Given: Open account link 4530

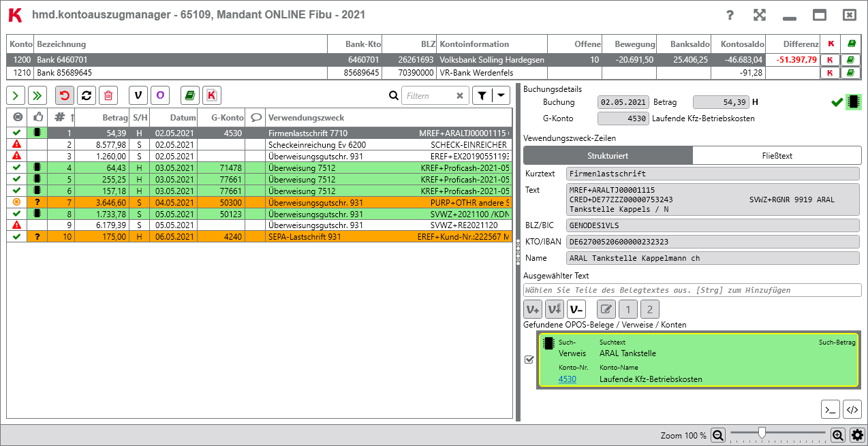Looking at the screenshot, I should 567,379.
